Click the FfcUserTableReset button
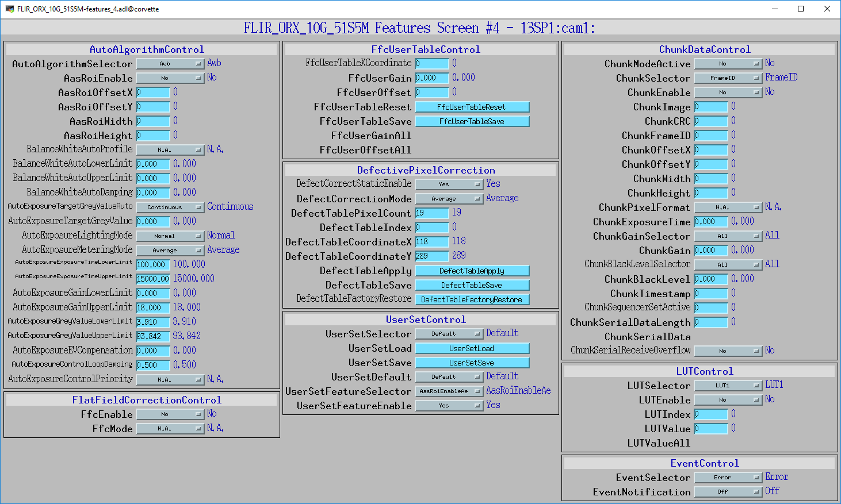841x504 pixels. [472, 107]
